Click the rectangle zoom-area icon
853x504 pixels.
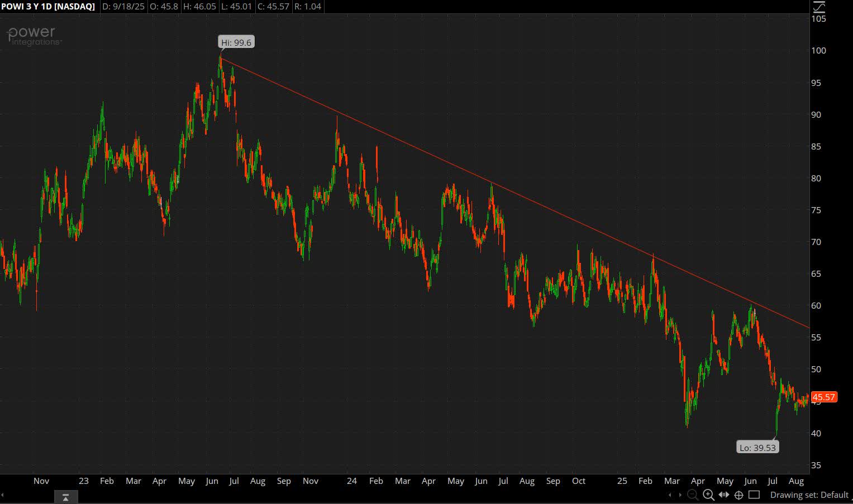(754, 495)
